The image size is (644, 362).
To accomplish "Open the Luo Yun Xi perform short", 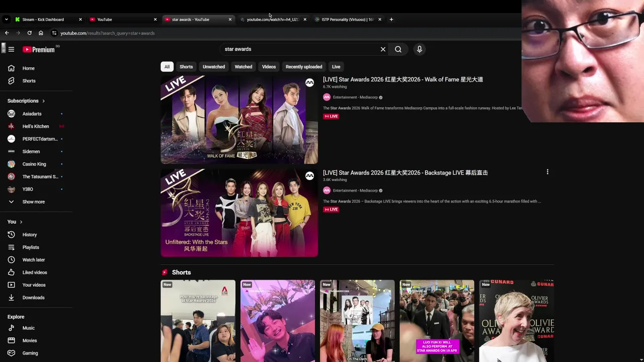I will coord(437,321).
